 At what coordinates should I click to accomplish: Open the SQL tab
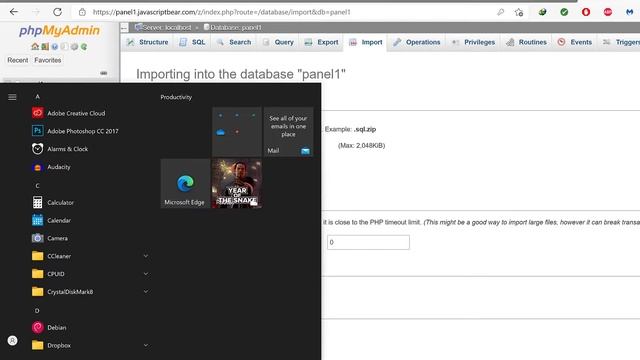(x=192, y=42)
